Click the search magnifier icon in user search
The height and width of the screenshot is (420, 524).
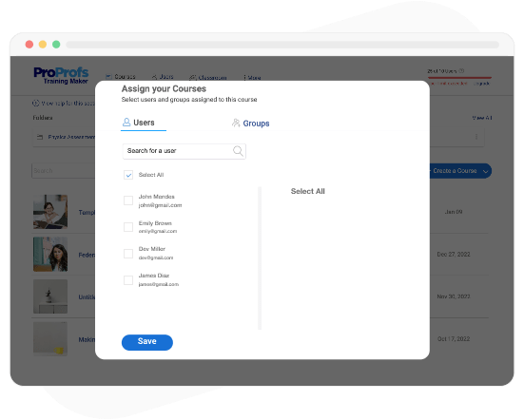tap(238, 151)
